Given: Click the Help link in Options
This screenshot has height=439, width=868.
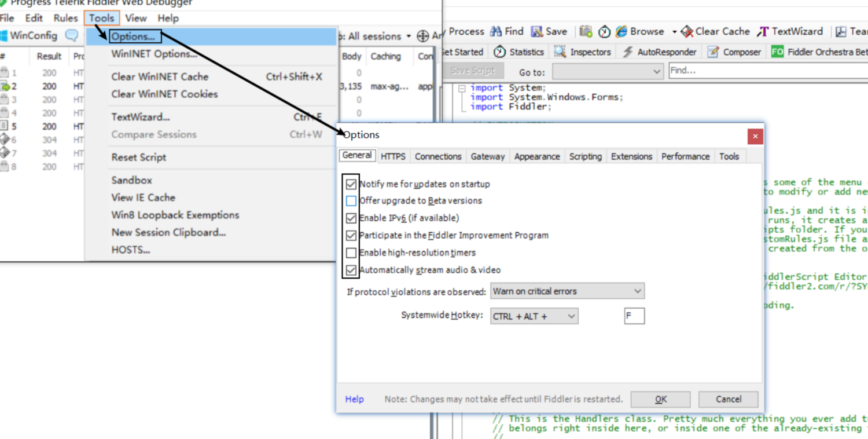Looking at the screenshot, I should coord(354,399).
